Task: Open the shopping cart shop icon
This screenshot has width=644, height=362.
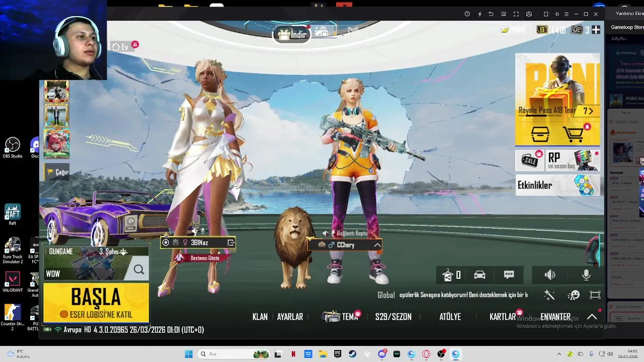Action: 573,134
